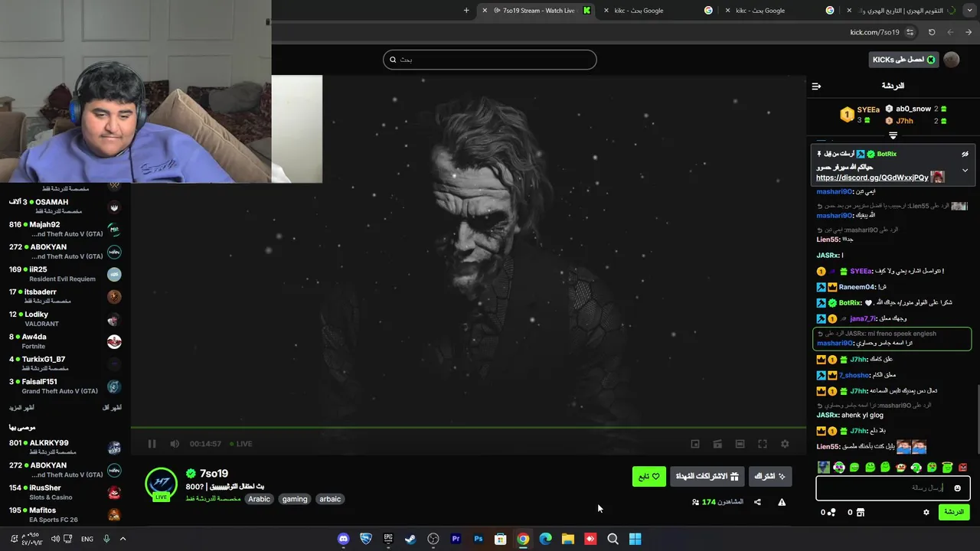Open Steam from the taskbar
This screenshot has height=551, width=980.
[410, 539]
